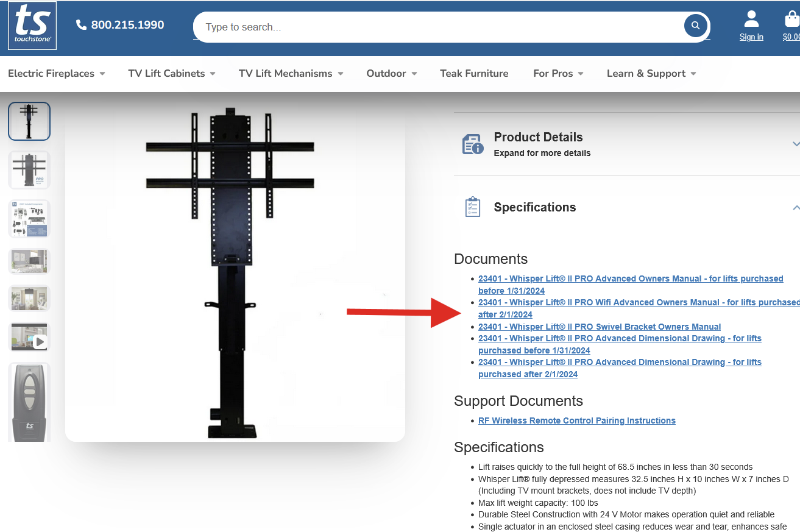Viewport: 800px width, 532px height.
Task: Open the Learn & Support menu
Action: [x=651, y=73]
